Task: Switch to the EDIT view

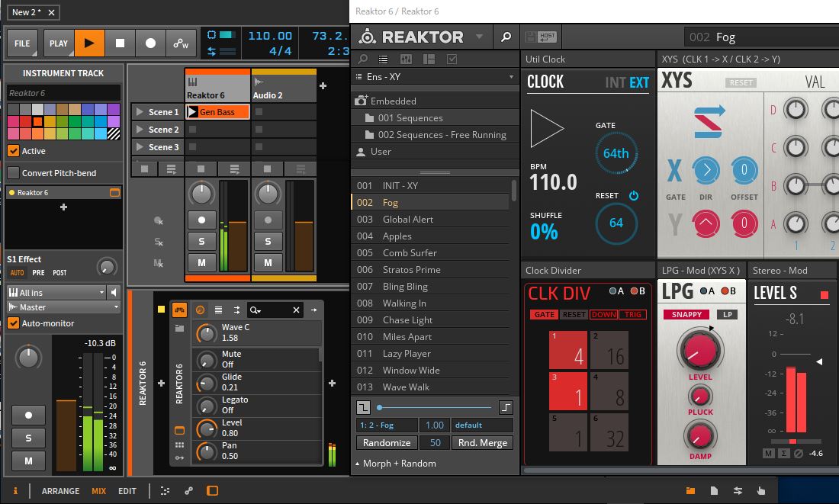Action: (x=127, y=490)
